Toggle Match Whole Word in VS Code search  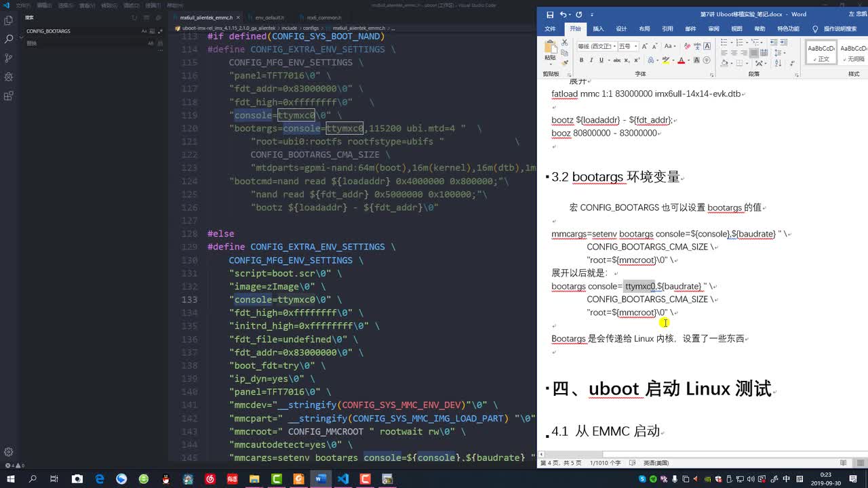(153, 31)
